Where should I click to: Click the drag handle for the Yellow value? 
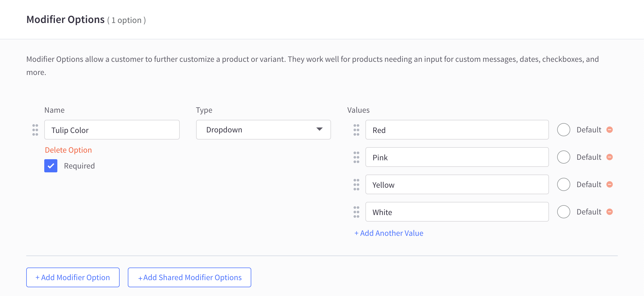(x=356, y=185)
